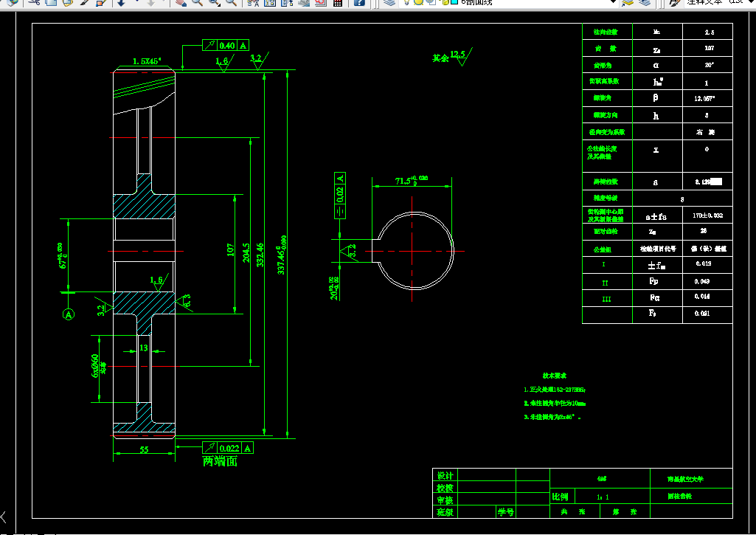This screenshot has height=535, width=756.
Task: Click the Text Style brush icon
Action: [675, 2]
